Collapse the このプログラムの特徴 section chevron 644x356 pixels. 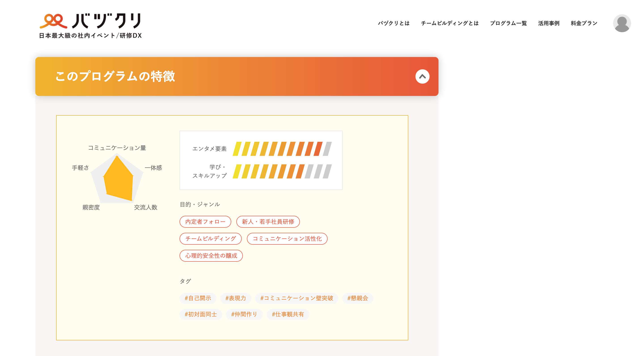pyautogui.click(x=422, y=76)
